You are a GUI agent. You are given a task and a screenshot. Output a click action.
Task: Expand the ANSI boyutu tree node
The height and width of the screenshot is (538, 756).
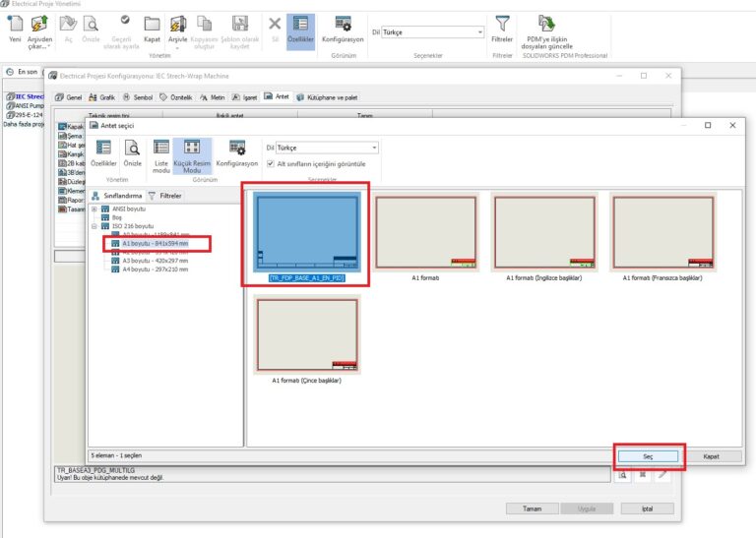(x=94, y=209)
